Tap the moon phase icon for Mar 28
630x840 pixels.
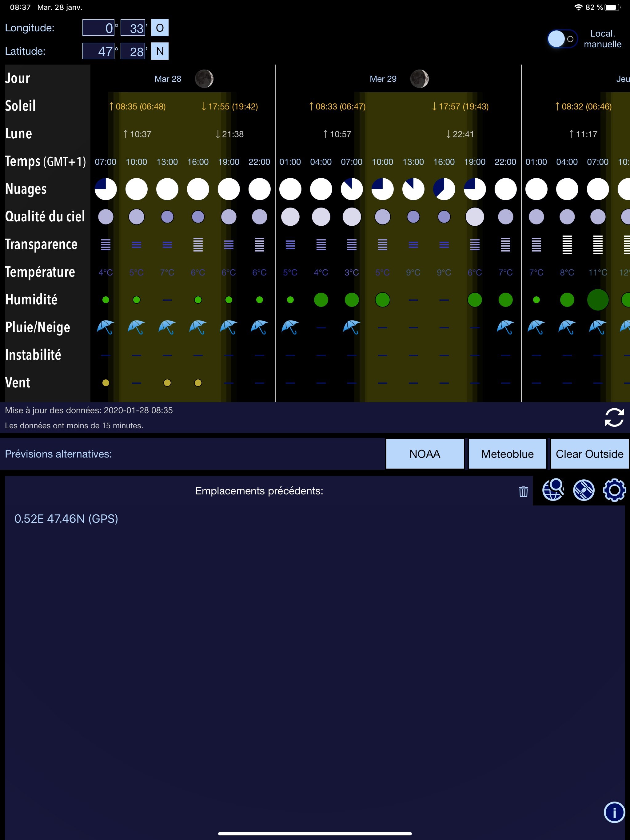[x=204, y=79]
